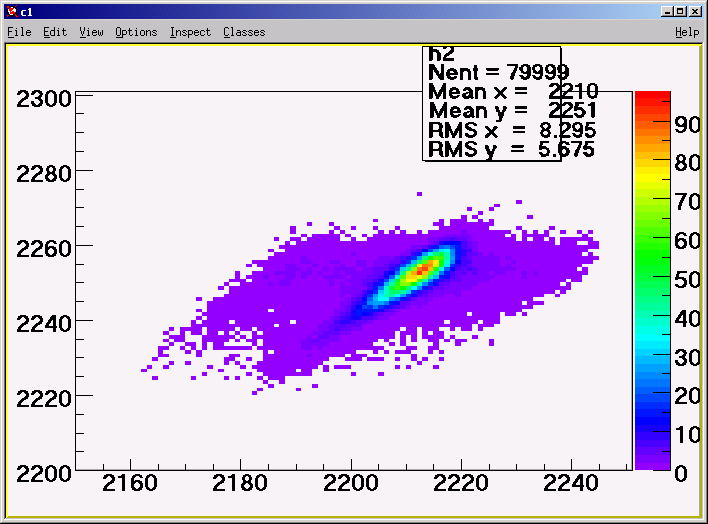Click palette axis label 30
Image resolution: width=708 pixels, height=524 pixels.
tap(688, 358)
